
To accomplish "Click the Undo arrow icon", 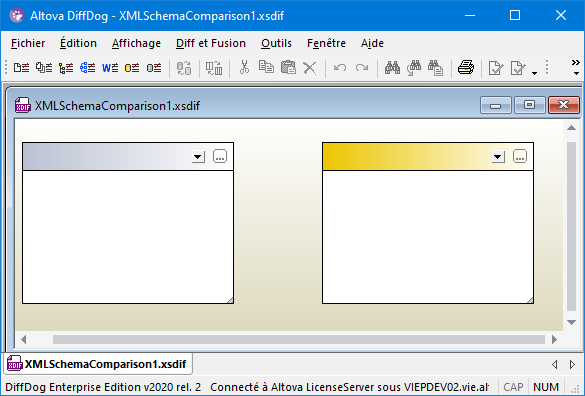I will point(340,68).
